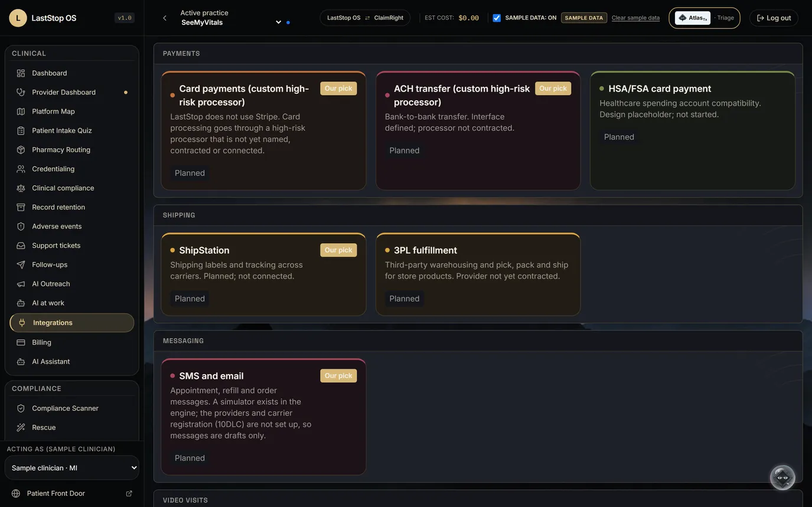Click the Rescue wand icon

pos(21,427)
